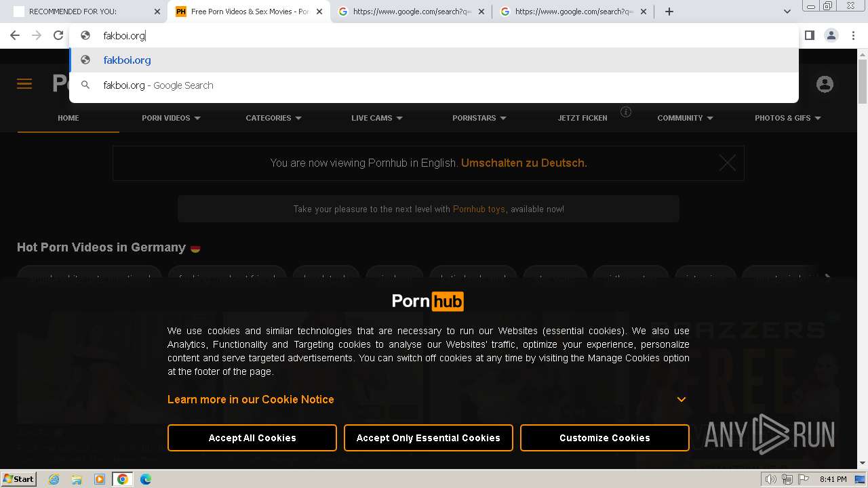Open the JETZT FICKEN link
The height and width of the screenshot is (488, 868).
(583, 118)
